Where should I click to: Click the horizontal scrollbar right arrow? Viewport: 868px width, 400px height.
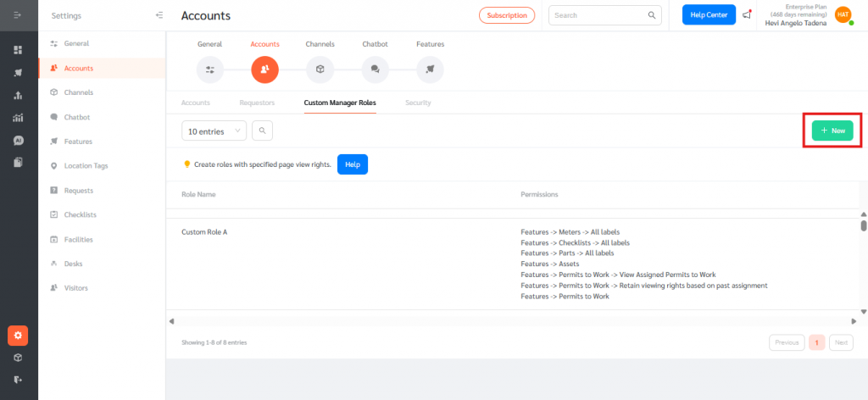click(854, 321)
